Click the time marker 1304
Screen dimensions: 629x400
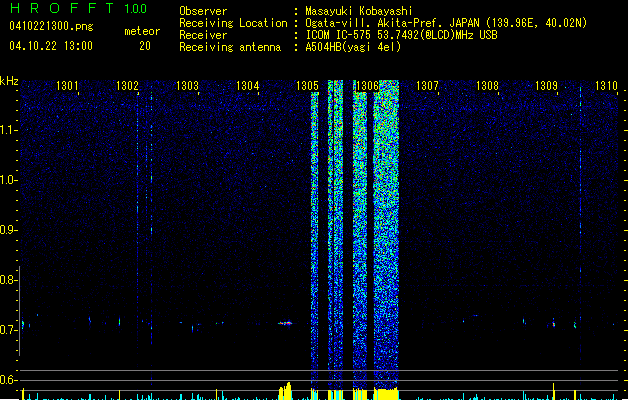[x=248, y=86]
